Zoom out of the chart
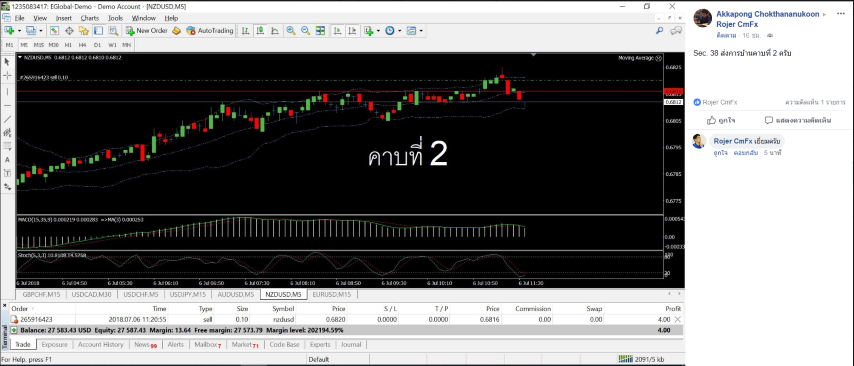Image resolution: width=854 pixels, height=366 pixels. [306, 30]
